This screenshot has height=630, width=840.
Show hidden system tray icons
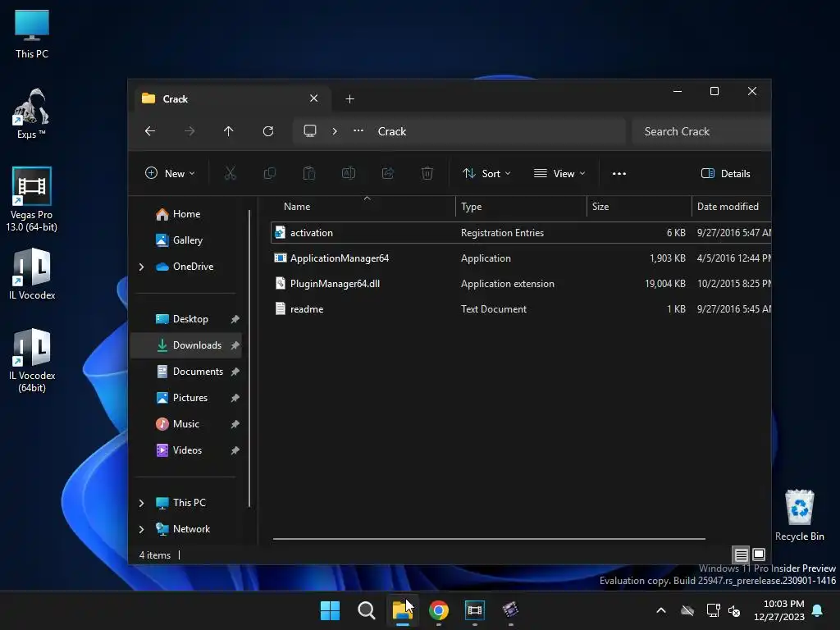(x=661, y=610)
